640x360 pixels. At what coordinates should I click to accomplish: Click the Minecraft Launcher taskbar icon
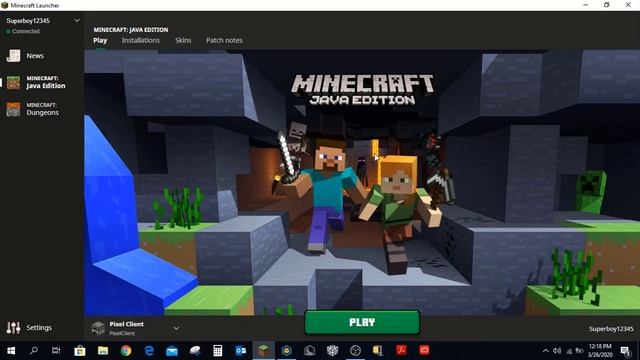[263, 351]
